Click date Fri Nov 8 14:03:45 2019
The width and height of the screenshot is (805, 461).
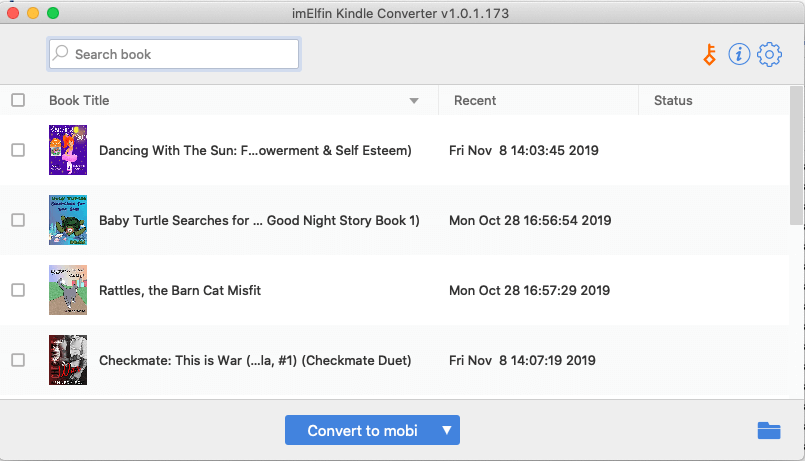[x=524, y=150]
